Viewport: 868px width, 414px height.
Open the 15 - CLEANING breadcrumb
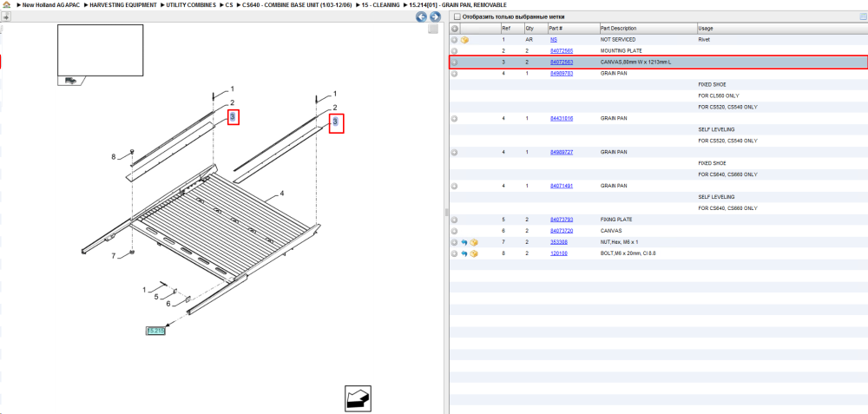380,5
